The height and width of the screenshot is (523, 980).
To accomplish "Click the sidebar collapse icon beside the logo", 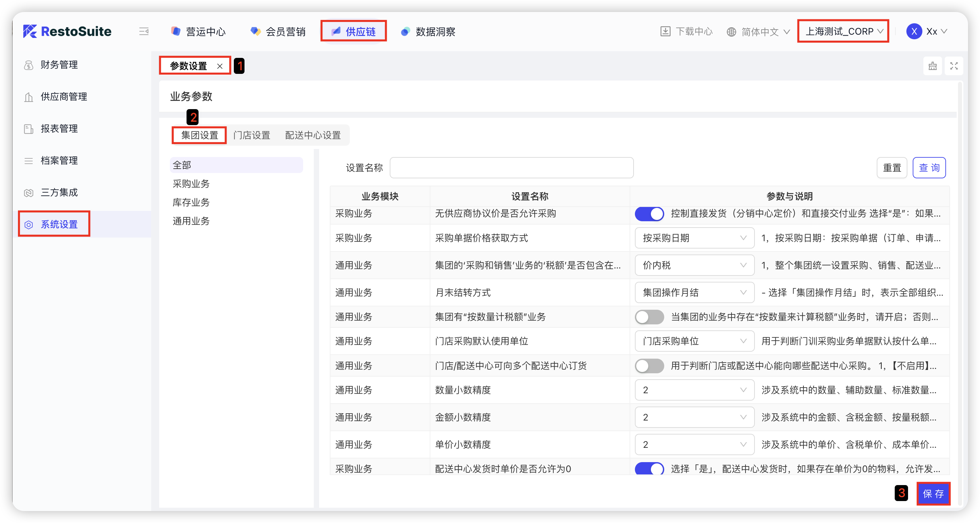I will tap(144, 32).
